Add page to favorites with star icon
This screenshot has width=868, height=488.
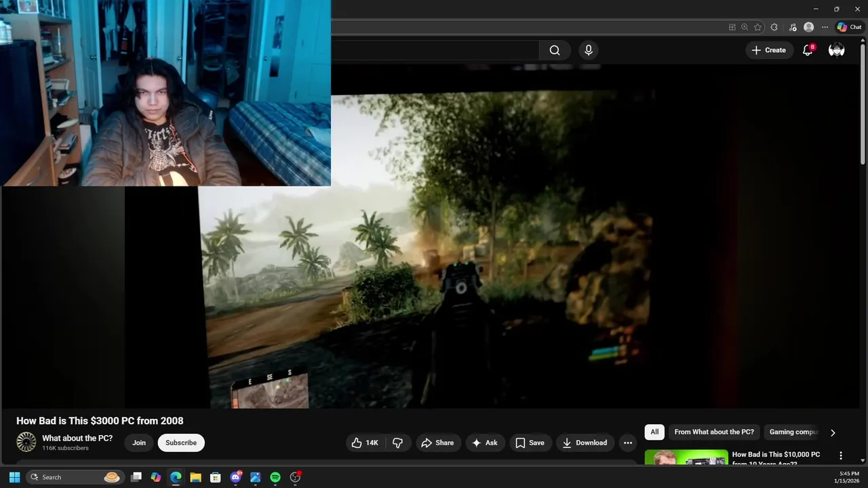[757, 27]
